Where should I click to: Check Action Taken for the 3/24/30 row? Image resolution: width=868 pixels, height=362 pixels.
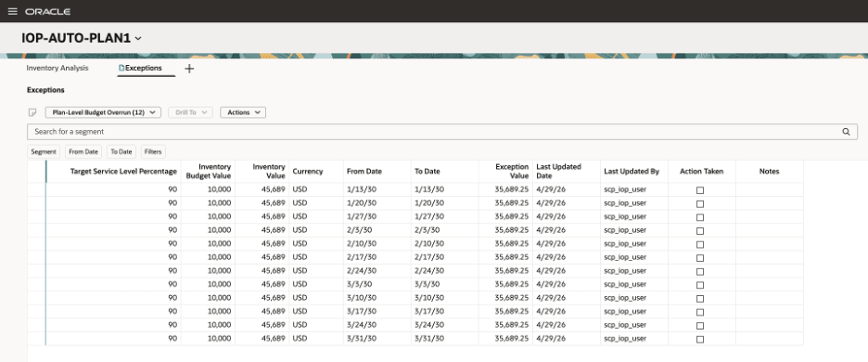point(700,326)
